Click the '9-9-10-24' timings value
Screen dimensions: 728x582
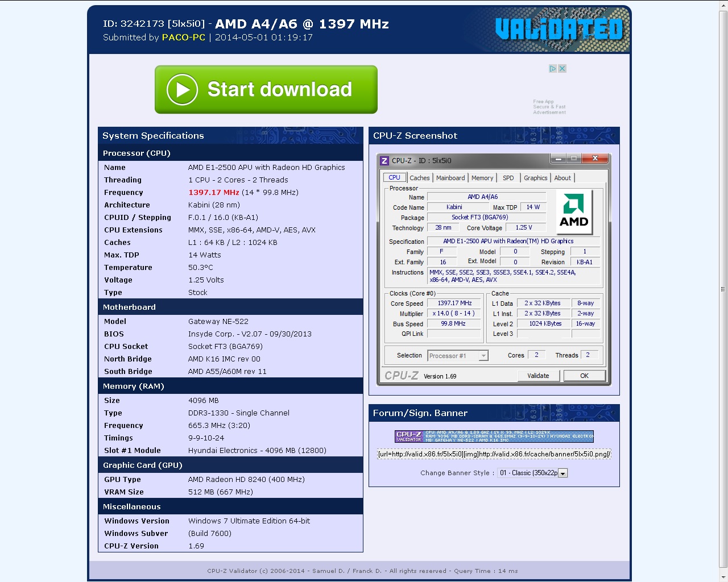click(206, 438)
